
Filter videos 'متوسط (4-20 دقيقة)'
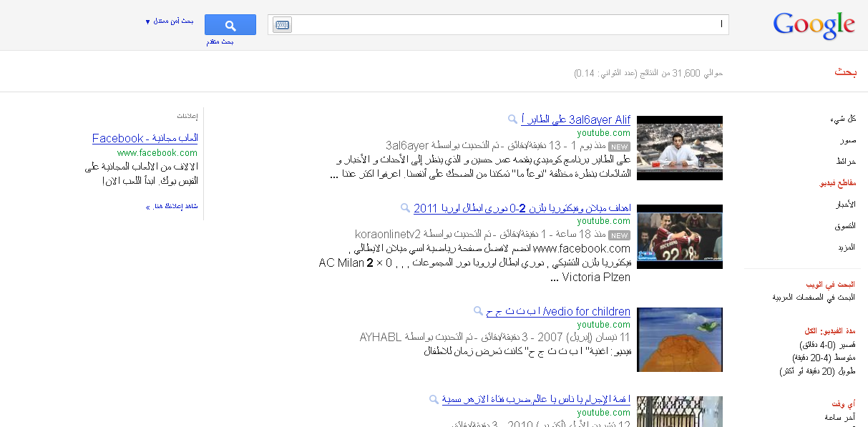824,358
